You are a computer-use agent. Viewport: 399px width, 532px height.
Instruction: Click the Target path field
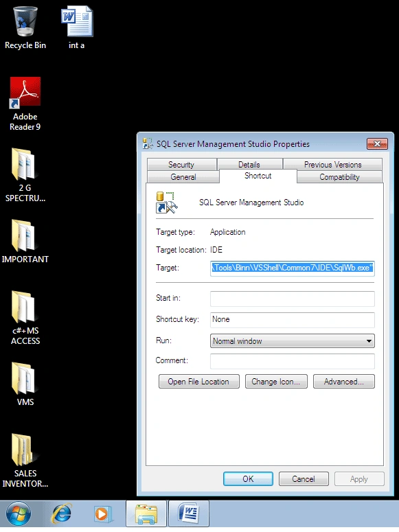pos(293,268)
